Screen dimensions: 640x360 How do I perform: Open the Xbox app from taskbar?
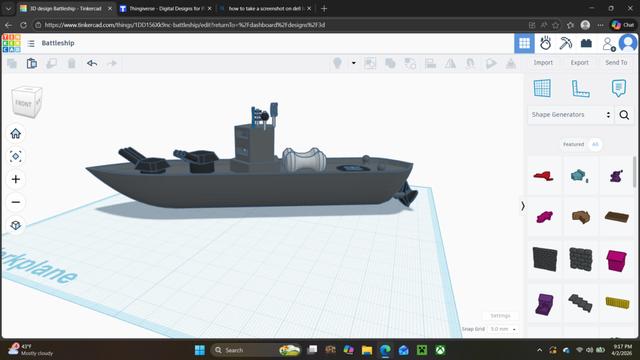tap(440, 350)
